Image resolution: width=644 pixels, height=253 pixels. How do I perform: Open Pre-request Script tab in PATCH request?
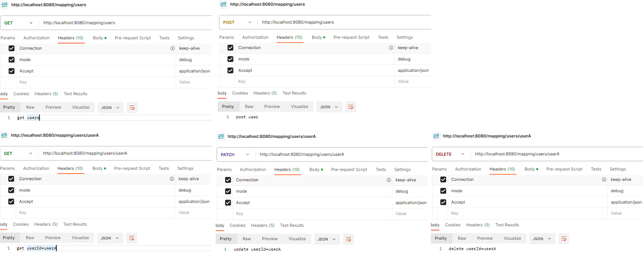[349, 170]
